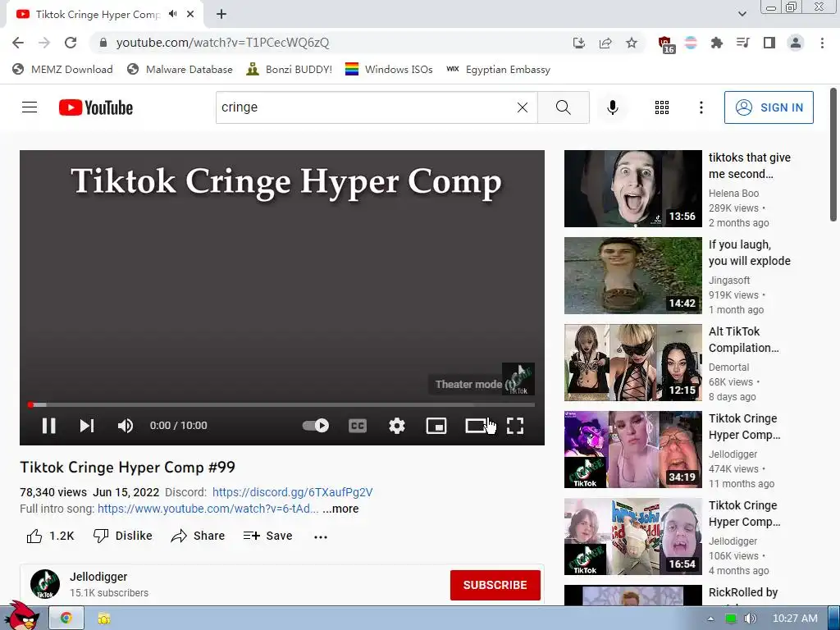Go back in browser history
The width and height of the screenshot is (840, 630).
tap(18, 43)
